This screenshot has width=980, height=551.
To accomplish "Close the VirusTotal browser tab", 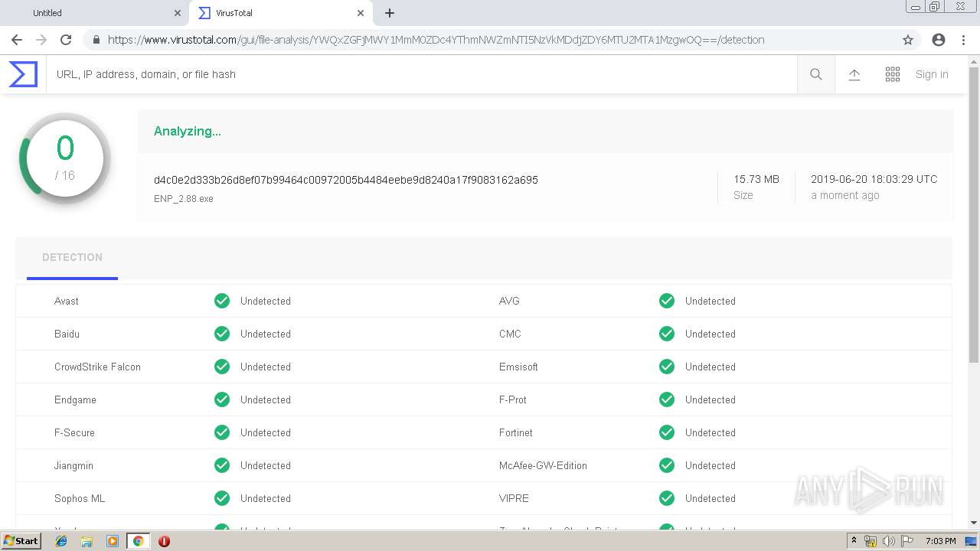I will pyautogui.click(x=361, y=13).
